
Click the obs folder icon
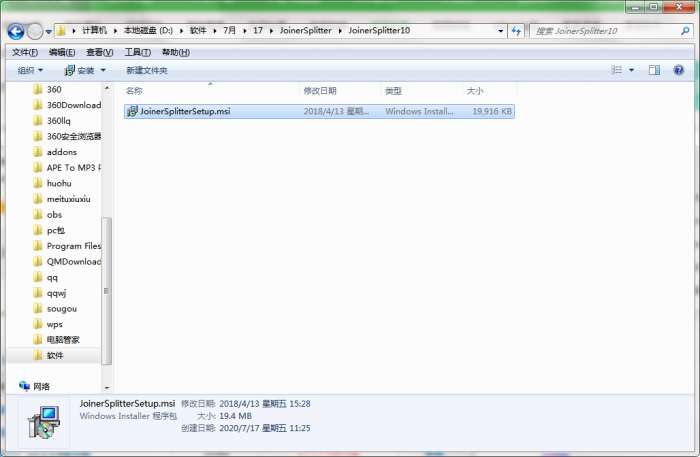[x=38, y=215]
